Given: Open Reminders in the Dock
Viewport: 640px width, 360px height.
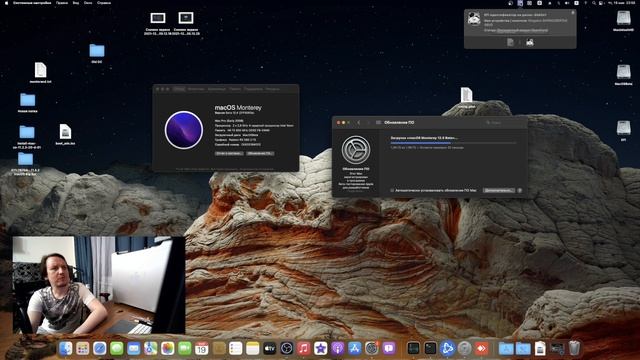Looking at the screenshot, I should (x=236, y=348).
